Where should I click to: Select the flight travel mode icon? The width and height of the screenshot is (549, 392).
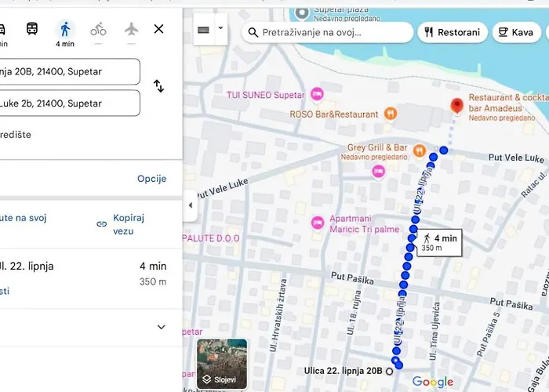[x=131, y=29]
